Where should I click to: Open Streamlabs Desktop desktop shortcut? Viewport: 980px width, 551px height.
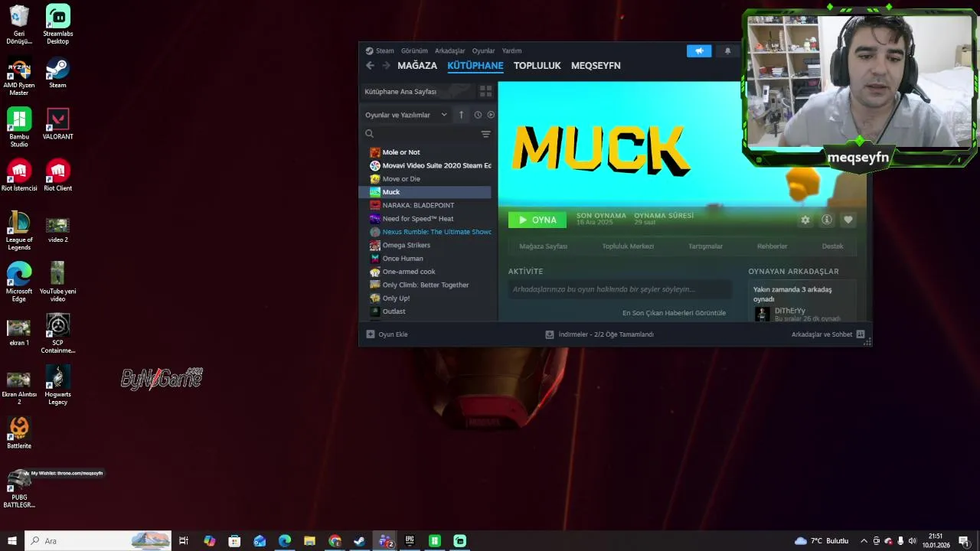[x=57, y=24]
